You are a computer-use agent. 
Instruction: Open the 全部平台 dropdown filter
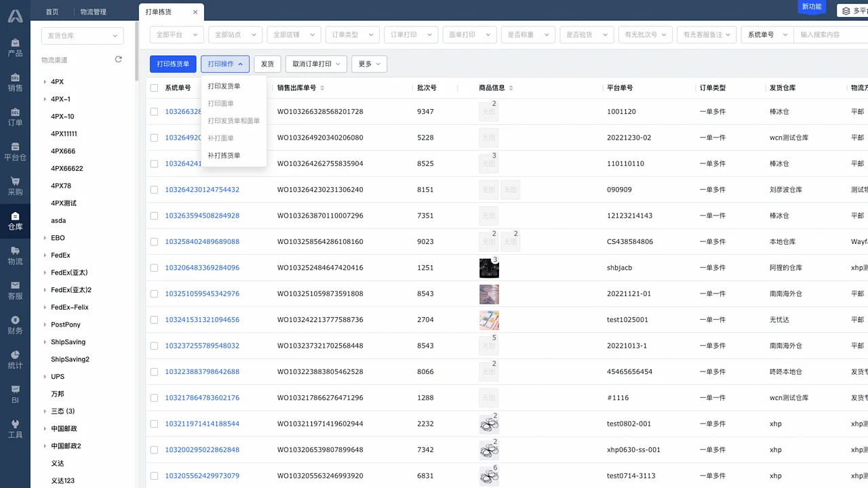(x=176, y=35)
